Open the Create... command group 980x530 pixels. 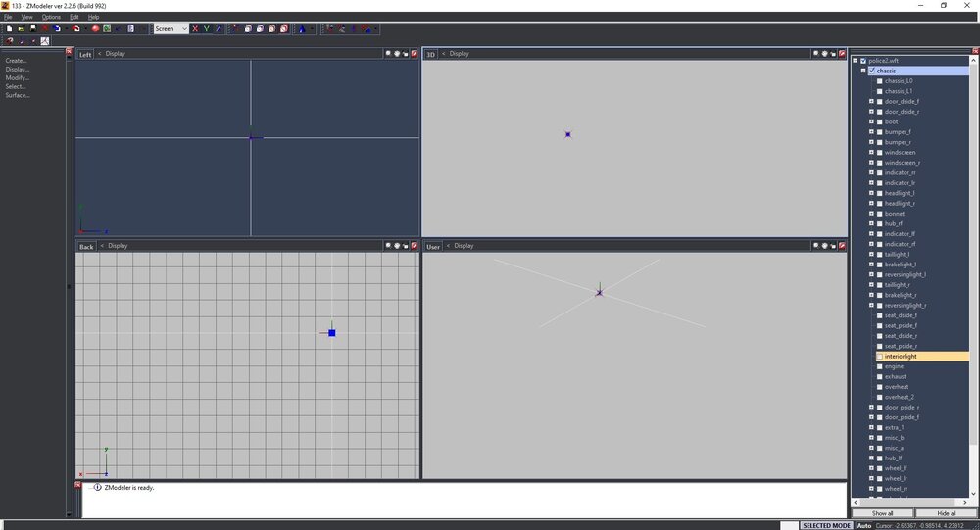(x=17, y=61)
